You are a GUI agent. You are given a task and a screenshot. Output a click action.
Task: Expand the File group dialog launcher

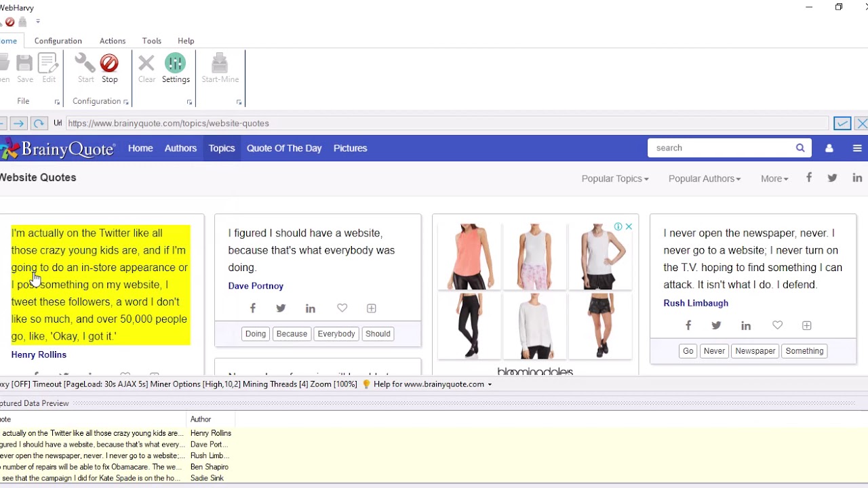point(57,102)
